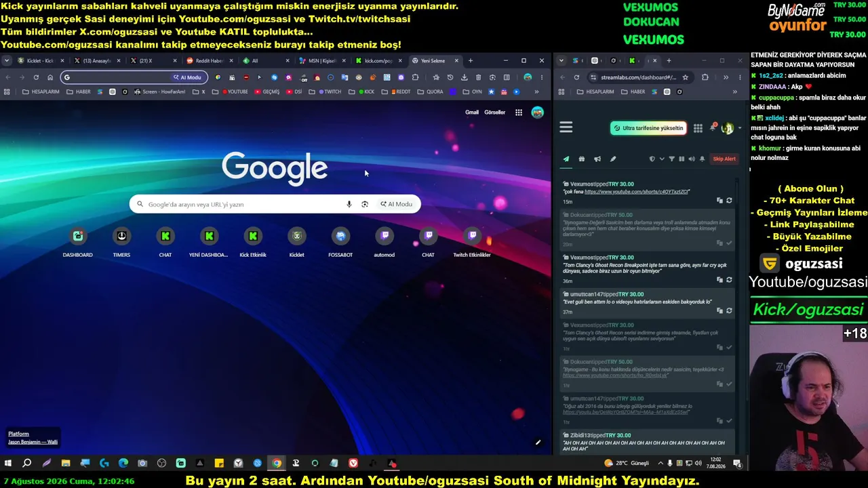This screenshot has height=488, width=868.
Task: Click the Streamlabs address bar URL
Action: (x=638, y=77)
